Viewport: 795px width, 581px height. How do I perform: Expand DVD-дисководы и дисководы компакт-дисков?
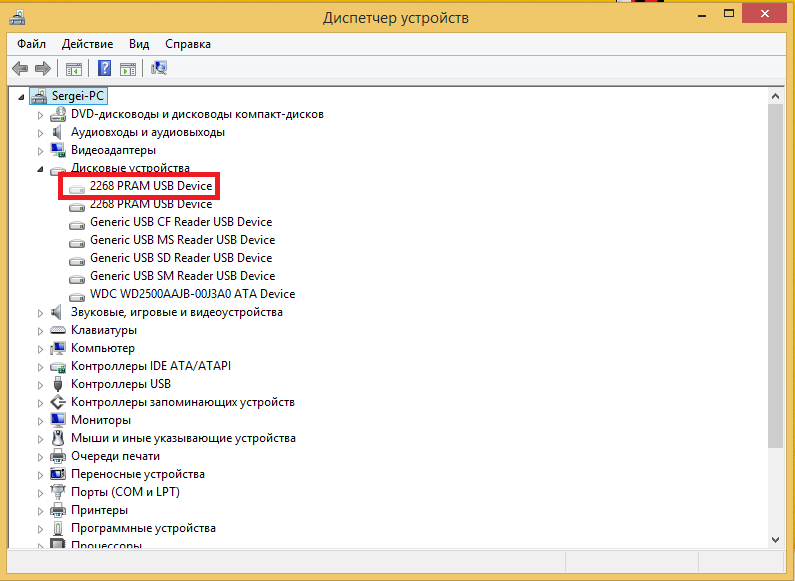41,114
